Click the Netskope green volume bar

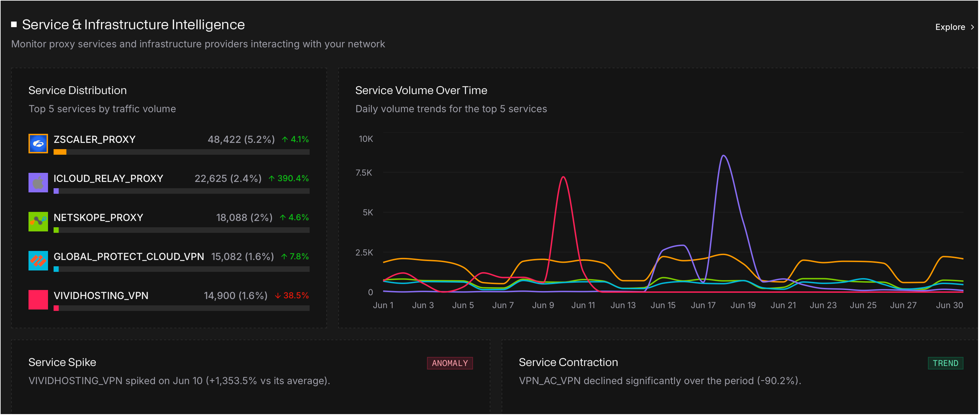pos(56,230)
